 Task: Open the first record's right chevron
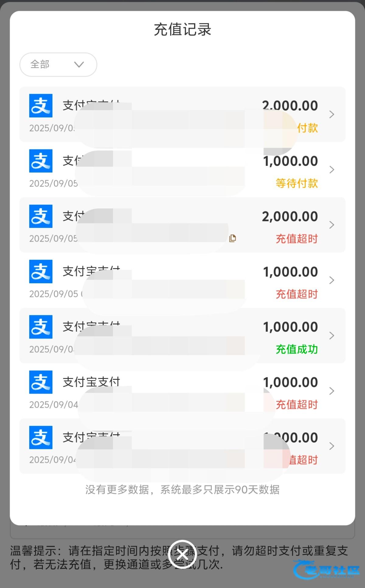332,114
